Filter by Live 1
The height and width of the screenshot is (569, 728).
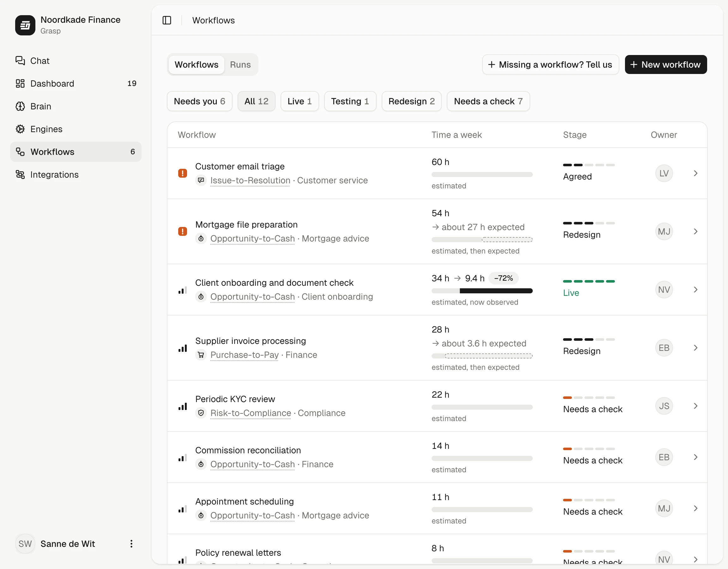[299, 101]
